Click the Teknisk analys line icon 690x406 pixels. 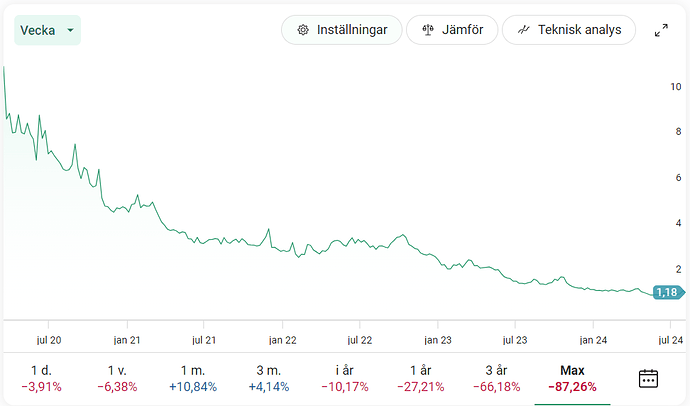pos(523,30)
